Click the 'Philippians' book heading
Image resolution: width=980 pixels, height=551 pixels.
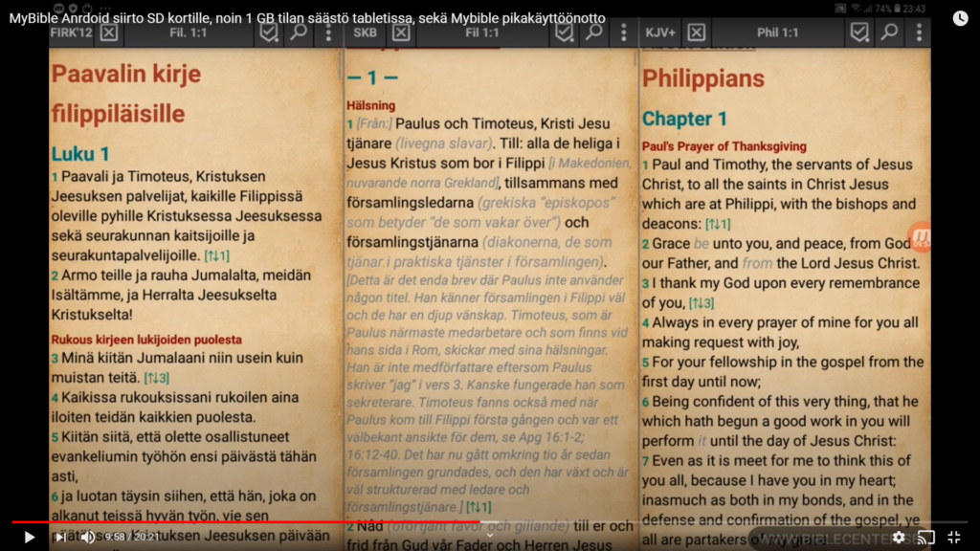coord(703,78)
